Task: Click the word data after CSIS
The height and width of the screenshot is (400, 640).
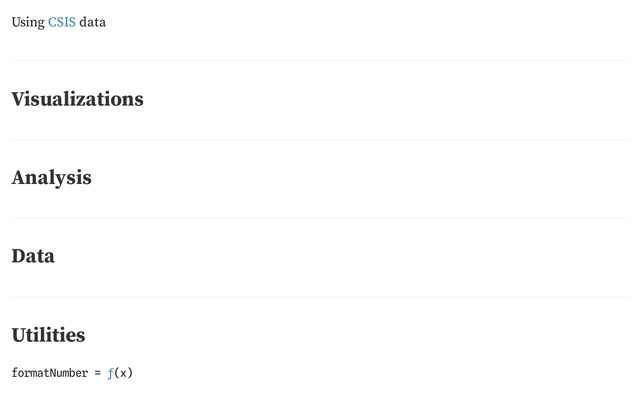Action: point(92,22)
